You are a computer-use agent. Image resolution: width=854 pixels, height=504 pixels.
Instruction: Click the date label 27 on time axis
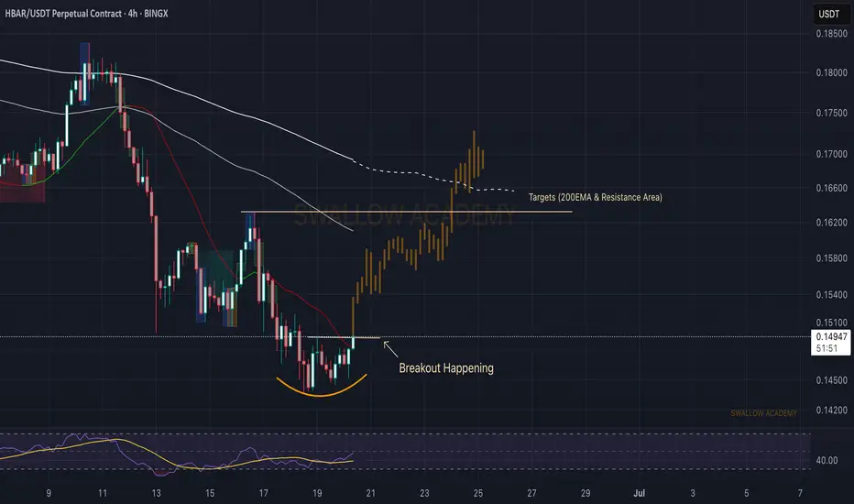click(x=531, y=493)
